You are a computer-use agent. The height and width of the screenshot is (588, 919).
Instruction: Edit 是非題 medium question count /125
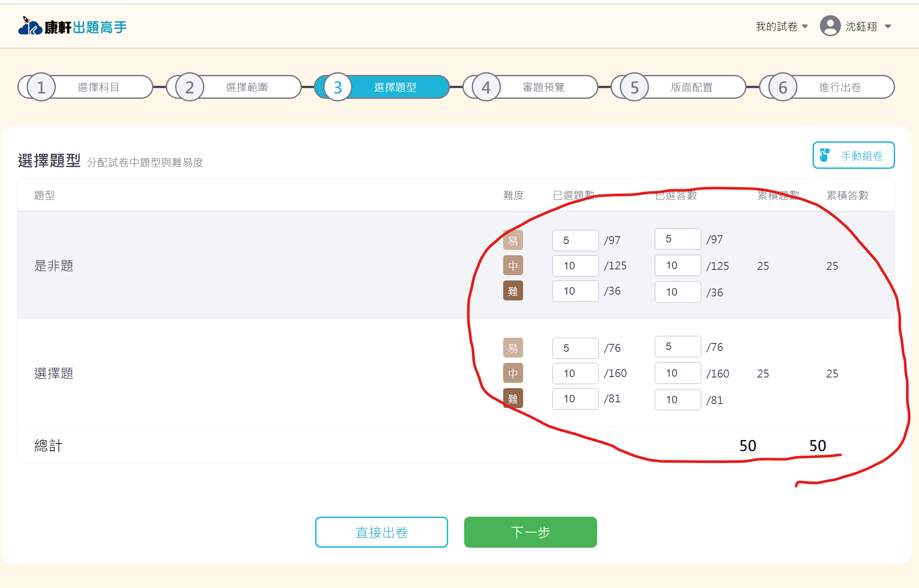tap(575, 265)
